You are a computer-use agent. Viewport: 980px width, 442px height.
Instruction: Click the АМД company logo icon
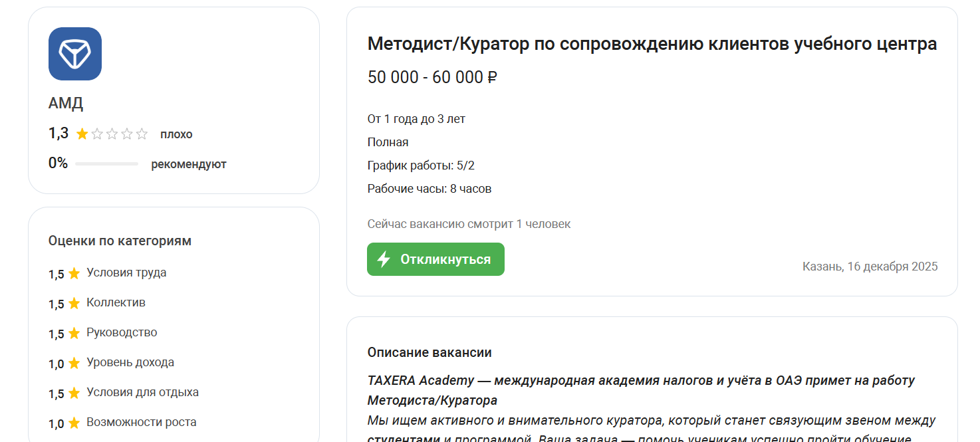point(74,54)
